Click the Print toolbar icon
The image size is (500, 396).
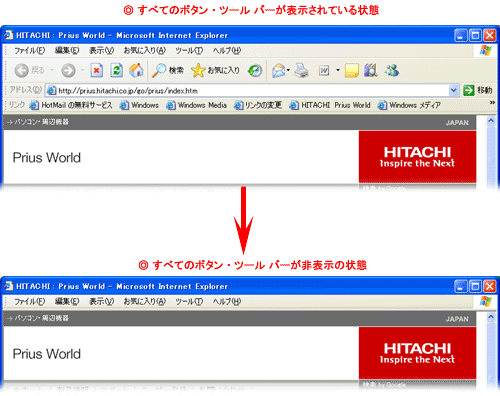click(x=302, y=70)
